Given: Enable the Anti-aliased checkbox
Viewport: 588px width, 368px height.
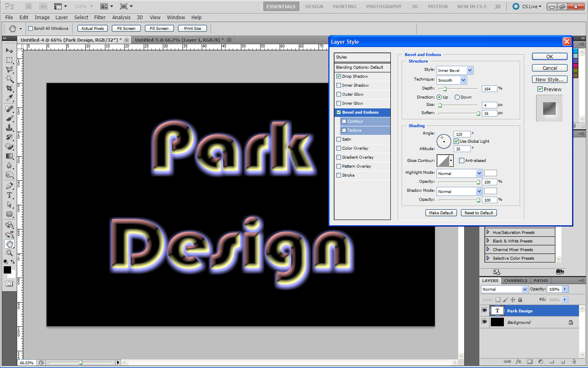Looking at the screenshot, I should [x=461, y=161].
